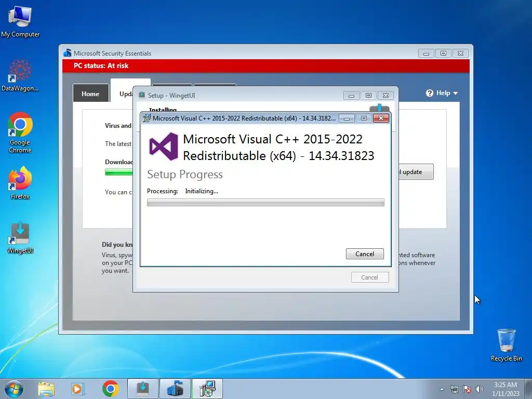
Task: Open the taskbar clock showing 3:25 AM
Action: click(506, 385)
